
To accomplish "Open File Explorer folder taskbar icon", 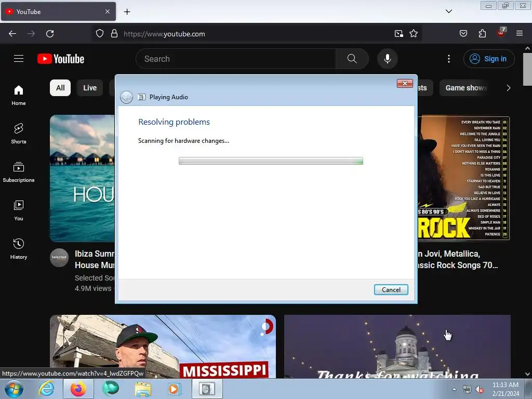I will (143, 389).
